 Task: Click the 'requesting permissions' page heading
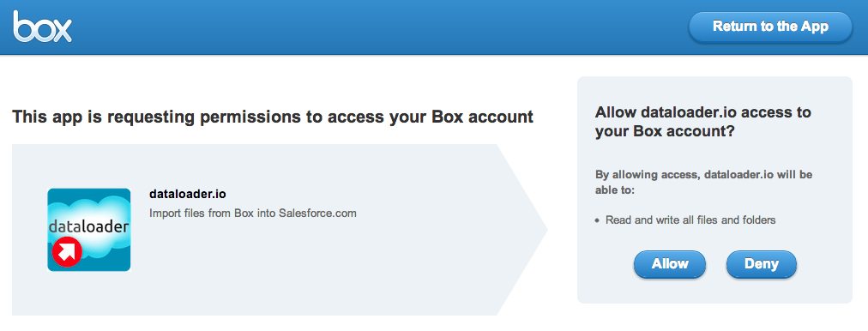pyautogui.click(x=273, y=117)
